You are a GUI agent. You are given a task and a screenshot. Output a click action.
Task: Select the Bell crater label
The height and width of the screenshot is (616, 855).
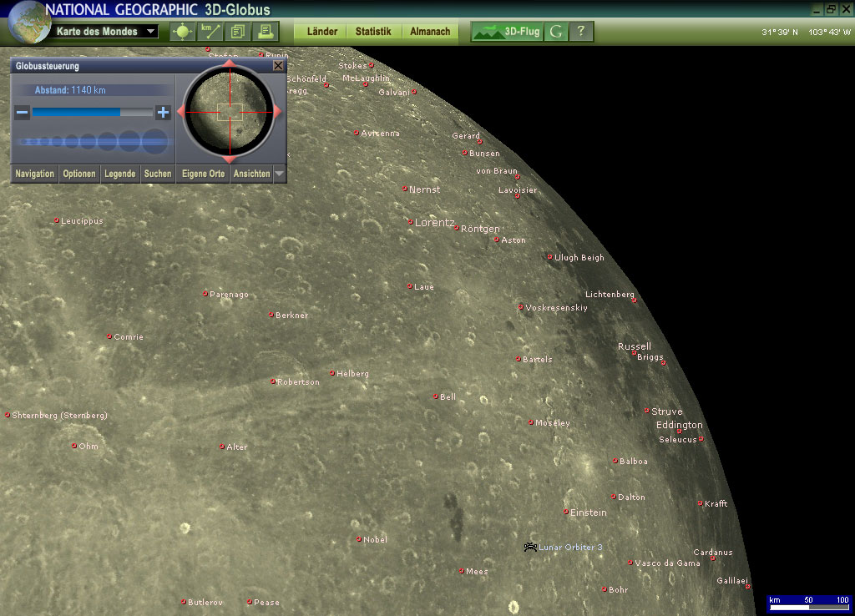(448, 396)
